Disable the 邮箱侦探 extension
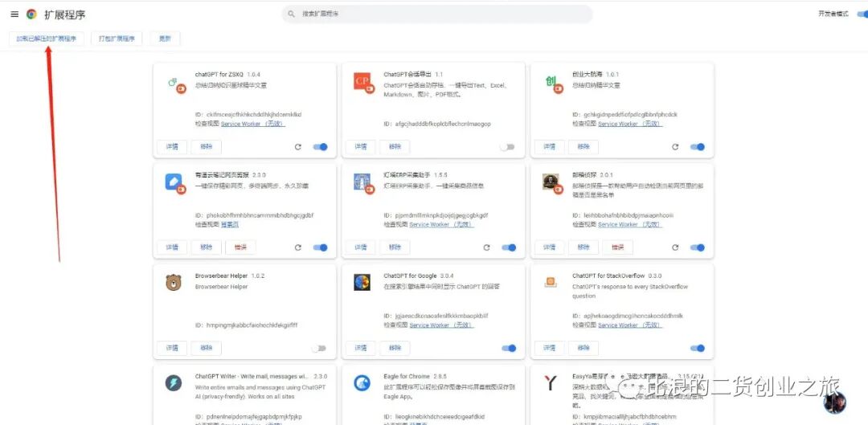Viewport: 868px width, 425px height. click(698, 247)
